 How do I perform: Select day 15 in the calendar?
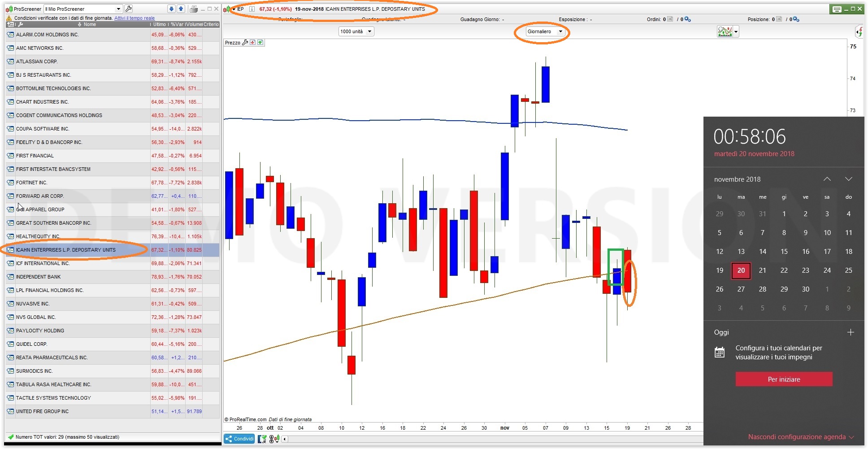(x=784, y=252)
